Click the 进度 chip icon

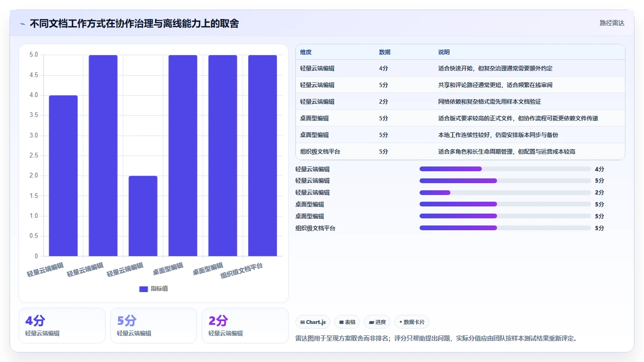tap(371, 322)
